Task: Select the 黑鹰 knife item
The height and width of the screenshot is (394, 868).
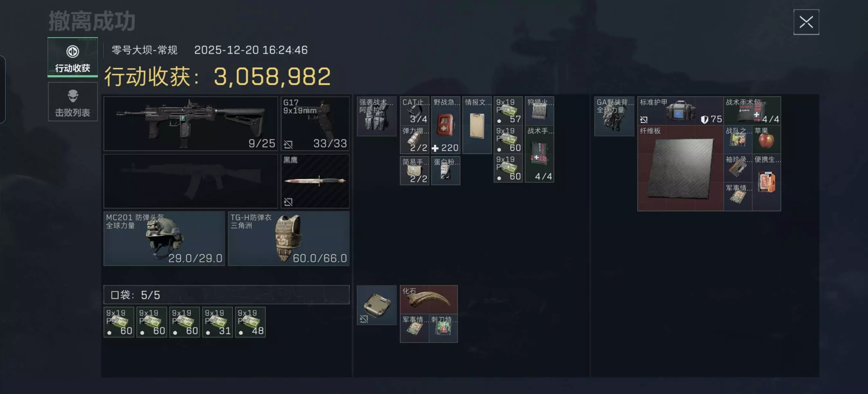Action: 315,181
